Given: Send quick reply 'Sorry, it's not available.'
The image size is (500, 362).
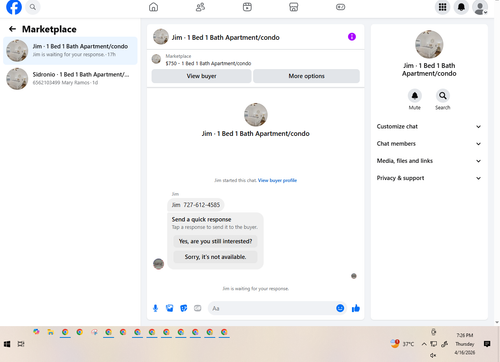Looking at the screenshot, I should coord(215,257).
